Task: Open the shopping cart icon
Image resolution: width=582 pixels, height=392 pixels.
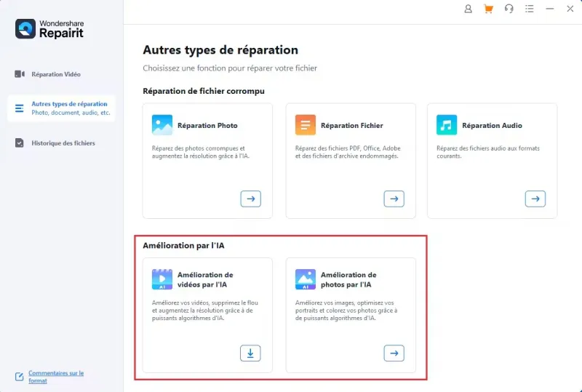Action: tap(488, 9)
